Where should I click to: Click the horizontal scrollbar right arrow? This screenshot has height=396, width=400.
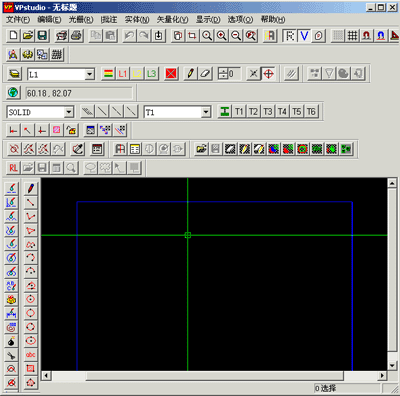point(383,376)
